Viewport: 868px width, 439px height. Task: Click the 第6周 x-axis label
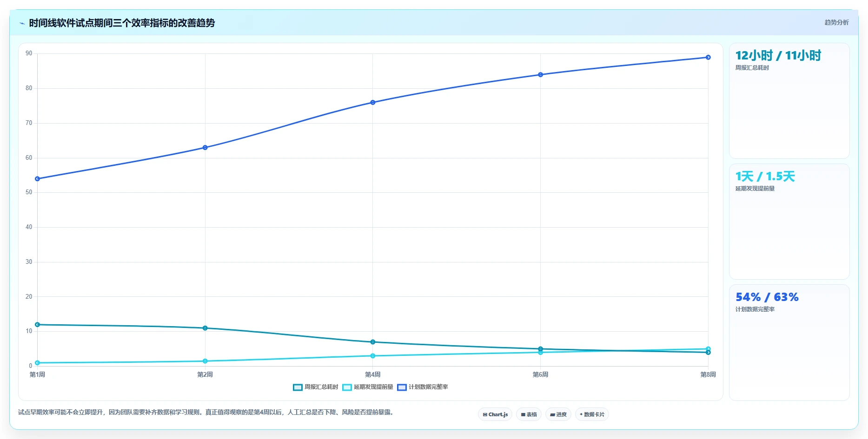[540, 374]
